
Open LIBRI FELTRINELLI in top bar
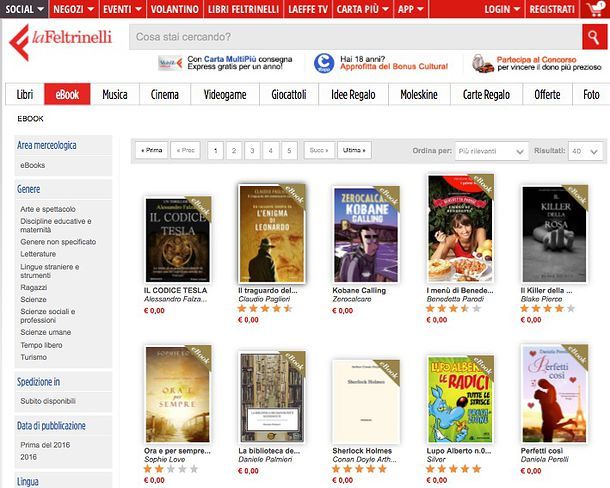(244, 9)
